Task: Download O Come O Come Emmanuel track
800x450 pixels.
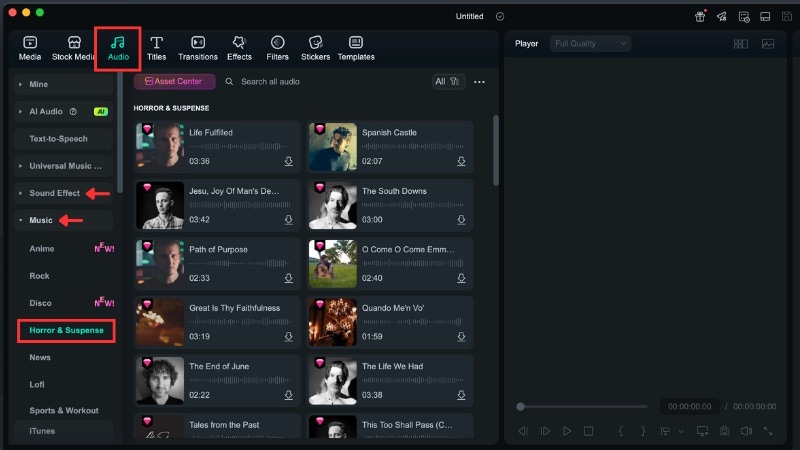Action: 461,278
